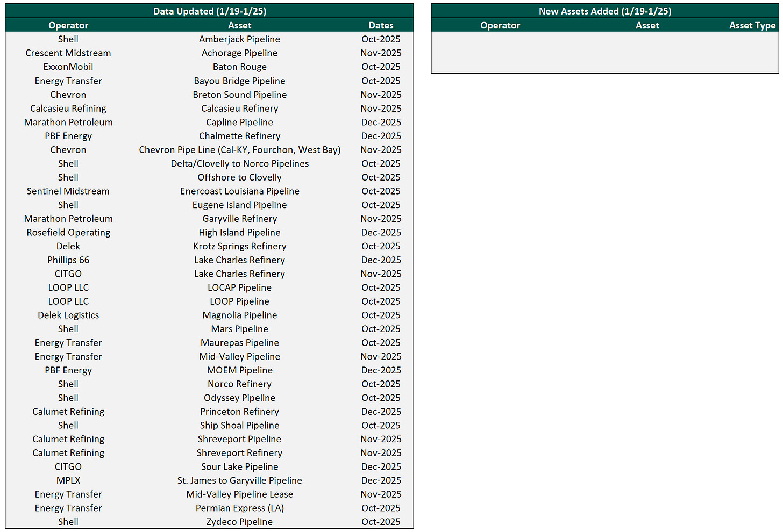Select Lake Charles Refinery in Phillips 66 row
The width and height of the screenshot is (783, 532).
(239, 260)
